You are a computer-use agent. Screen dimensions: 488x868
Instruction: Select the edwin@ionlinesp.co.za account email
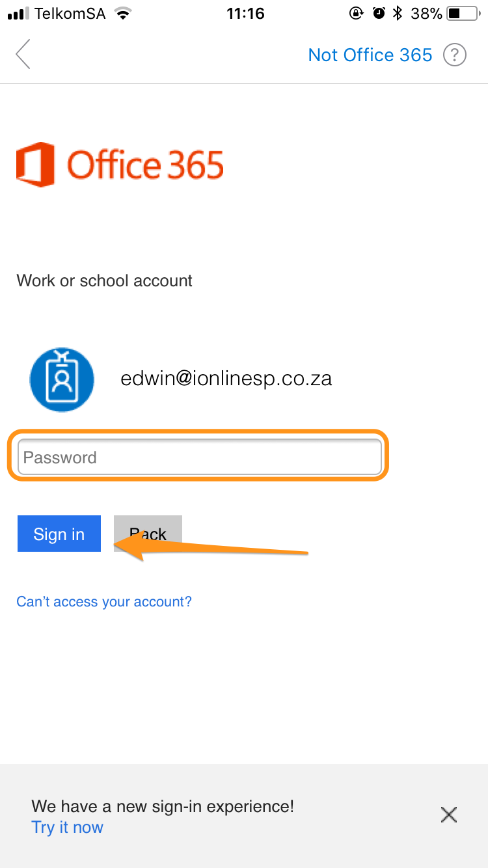[x=226, y=379]
